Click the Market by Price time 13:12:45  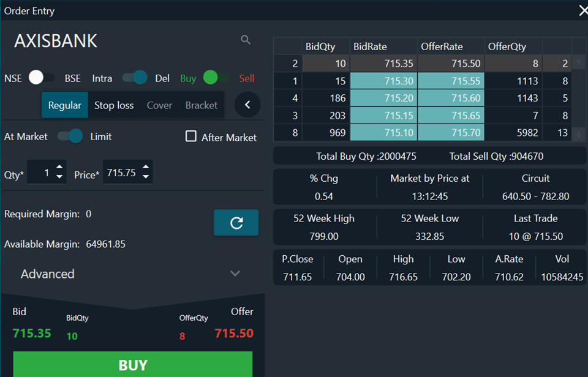click(x=430, y=196)
